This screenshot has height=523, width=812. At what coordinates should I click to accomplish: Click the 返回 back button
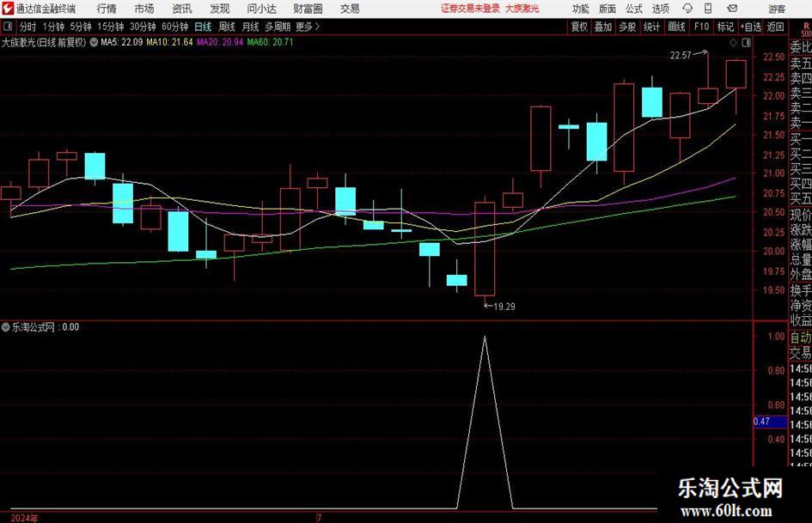(x=776, y=27)
